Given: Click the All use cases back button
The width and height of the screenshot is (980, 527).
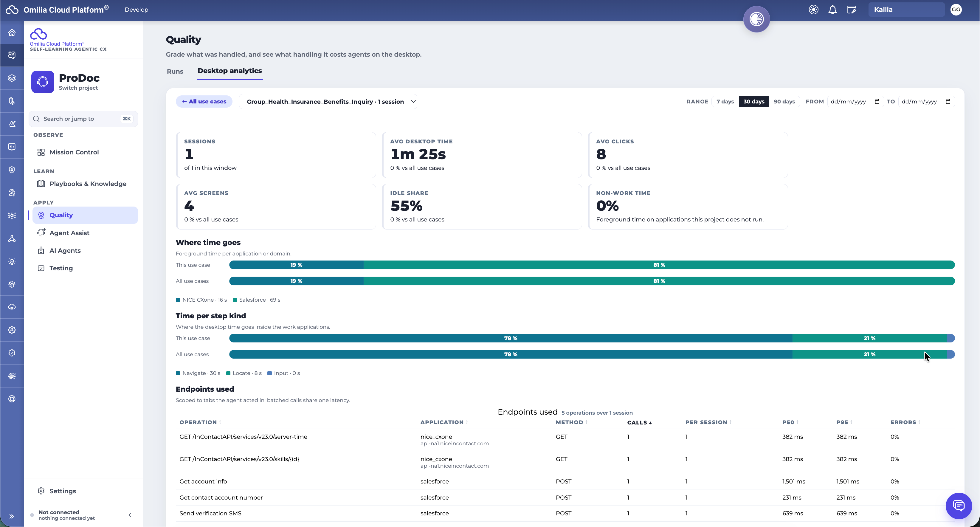Looking at the screenshot, I should (204, 102).
